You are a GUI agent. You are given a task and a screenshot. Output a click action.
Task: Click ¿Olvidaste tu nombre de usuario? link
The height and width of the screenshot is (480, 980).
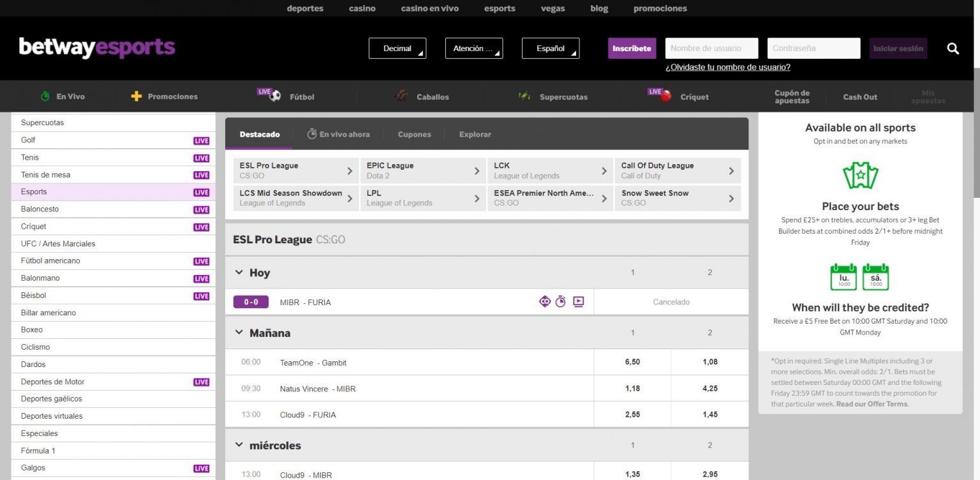click(728, 67)
